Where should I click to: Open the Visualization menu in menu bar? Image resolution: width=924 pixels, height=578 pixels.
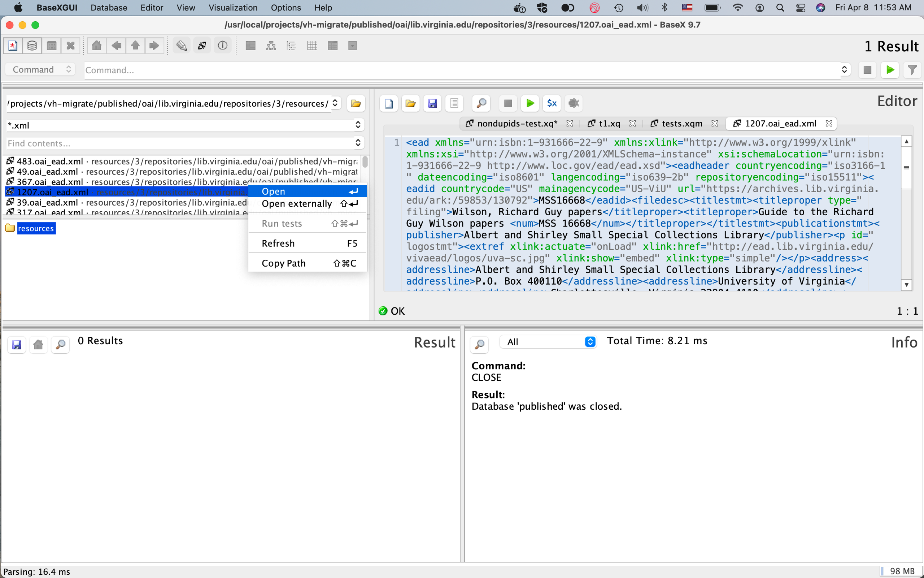(233, 8)
